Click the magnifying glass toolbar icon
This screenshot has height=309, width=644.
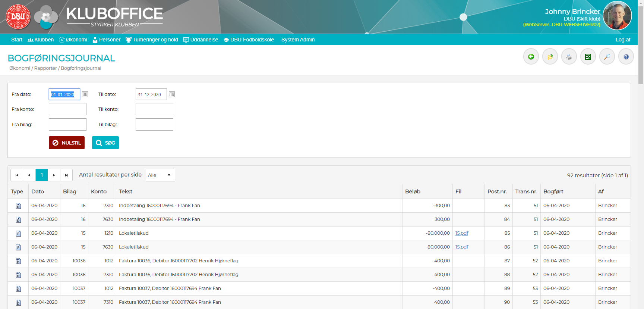pos(607,57)
